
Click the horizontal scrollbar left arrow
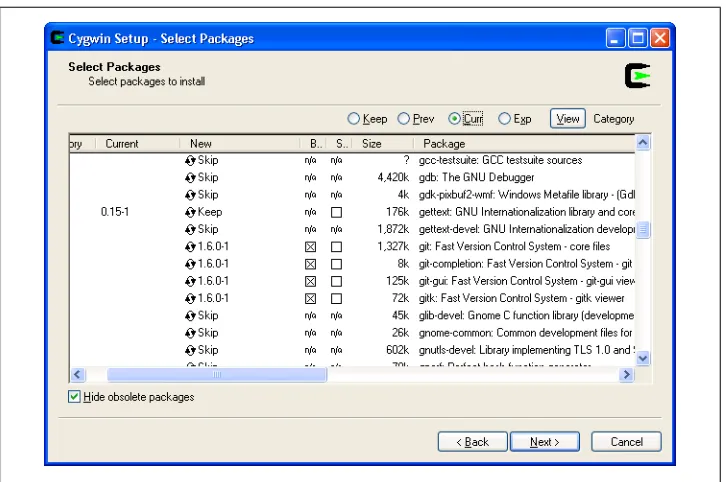tap(77, 375)
